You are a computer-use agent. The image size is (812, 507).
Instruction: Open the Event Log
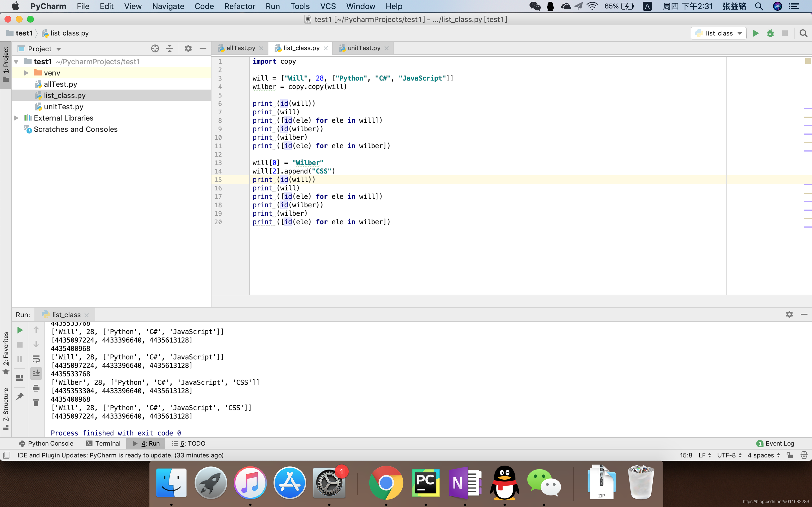775,443
